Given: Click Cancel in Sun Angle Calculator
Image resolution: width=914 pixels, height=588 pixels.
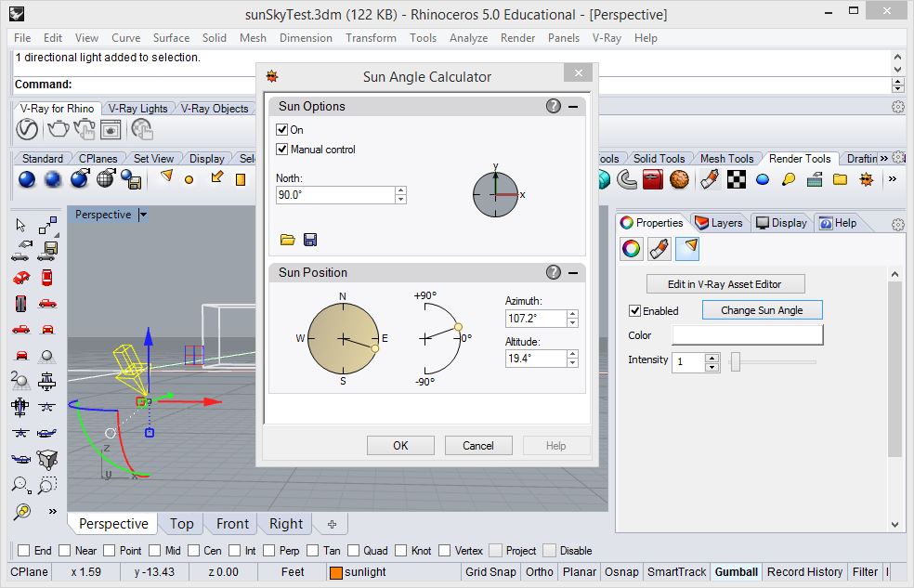Looking at the screenshot, I should click(x=478, y=445).
